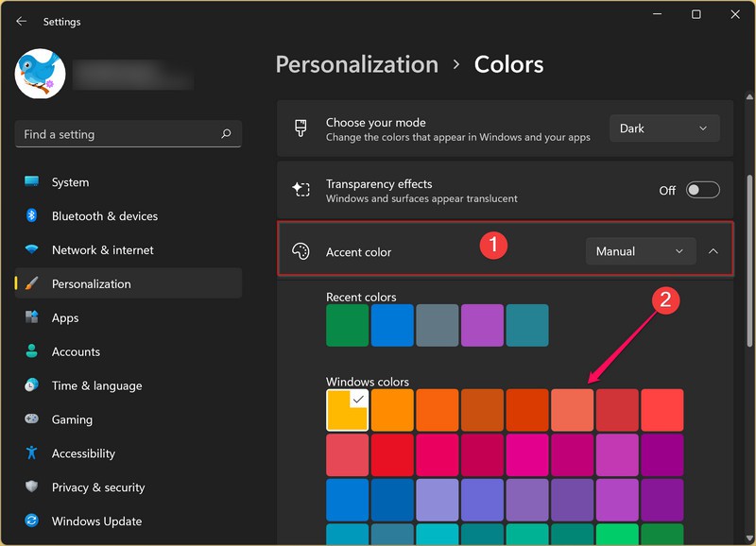The height and width of the screenshot is (546, 756).
Task: Click the search magnifier icon
Action: (x=226, y=134)
